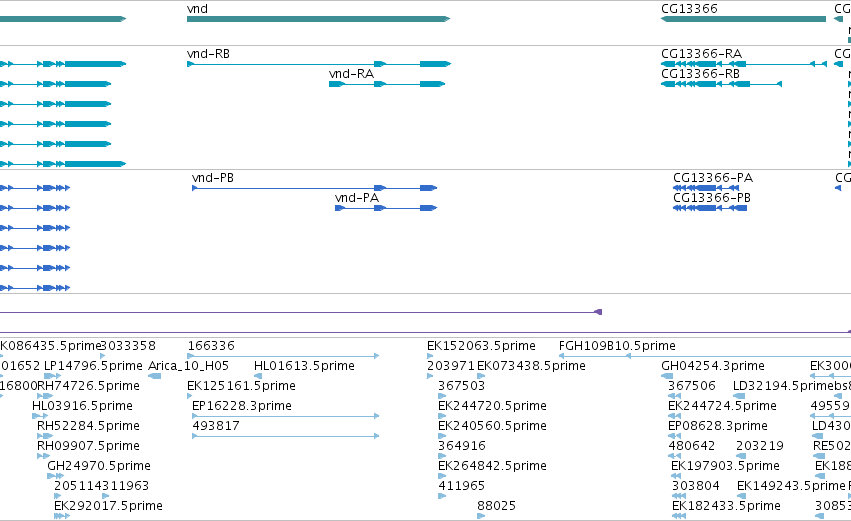Image resolution: width=851 pixels, height=521 pixels.
Task: Click the 203971 feature label
Action: [450, 366]
